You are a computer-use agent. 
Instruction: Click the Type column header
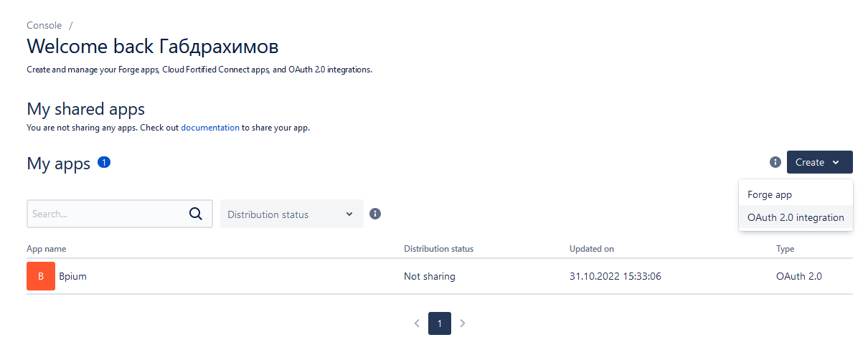tap(786, 249)
